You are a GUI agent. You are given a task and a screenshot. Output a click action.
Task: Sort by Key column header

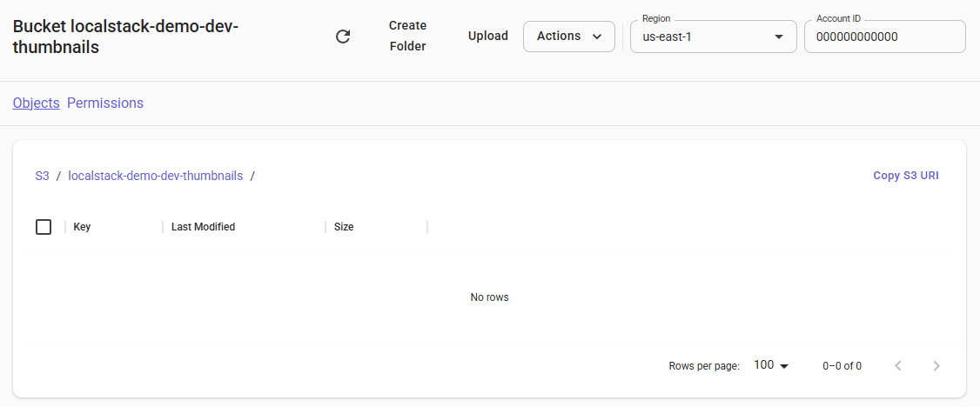tap(82, 227)
